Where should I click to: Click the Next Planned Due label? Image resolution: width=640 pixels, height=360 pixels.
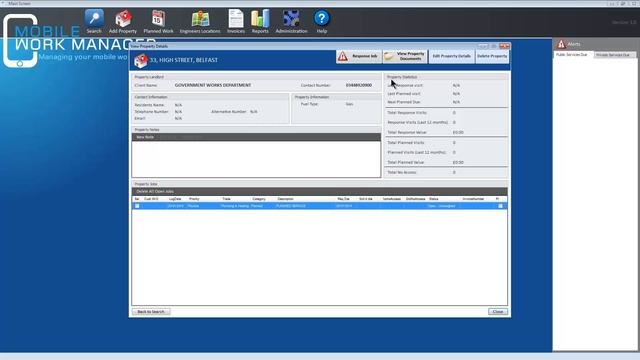404,102
